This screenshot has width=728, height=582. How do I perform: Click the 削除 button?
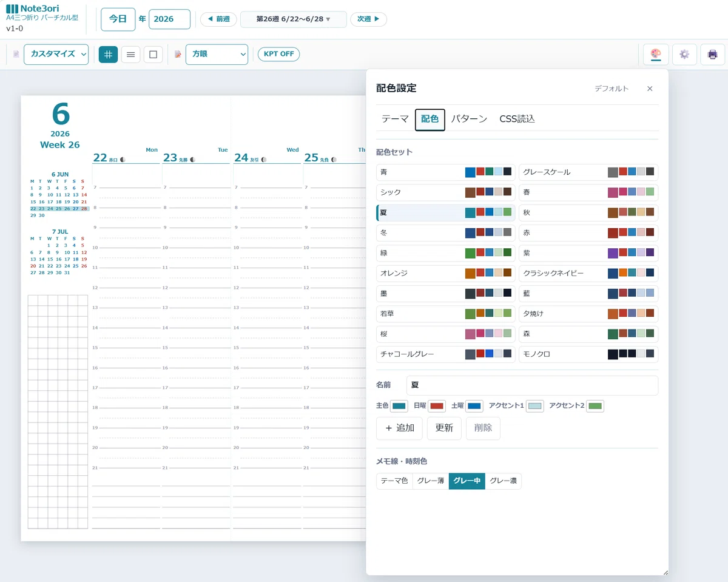(x=483, y=428)
